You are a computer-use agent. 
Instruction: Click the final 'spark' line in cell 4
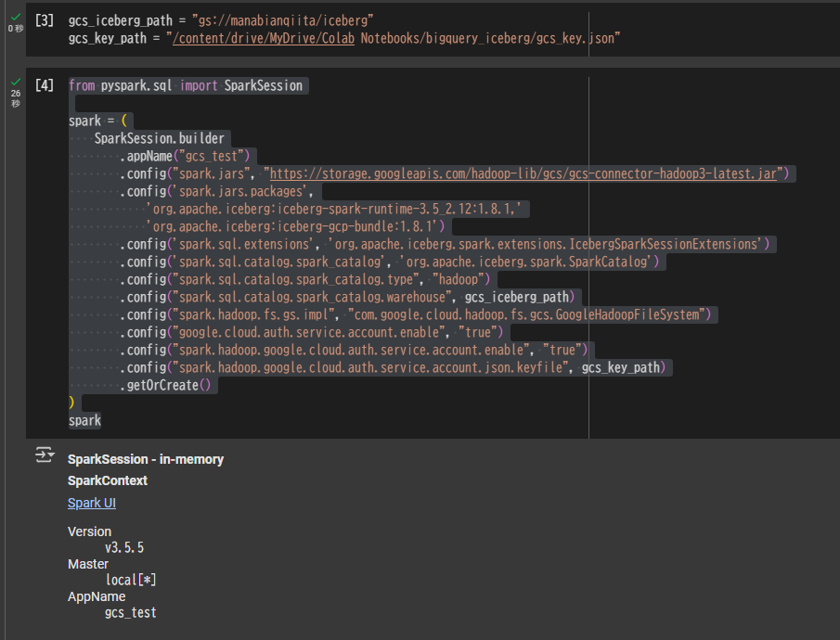pyautogui.click(x=84, y=420)
